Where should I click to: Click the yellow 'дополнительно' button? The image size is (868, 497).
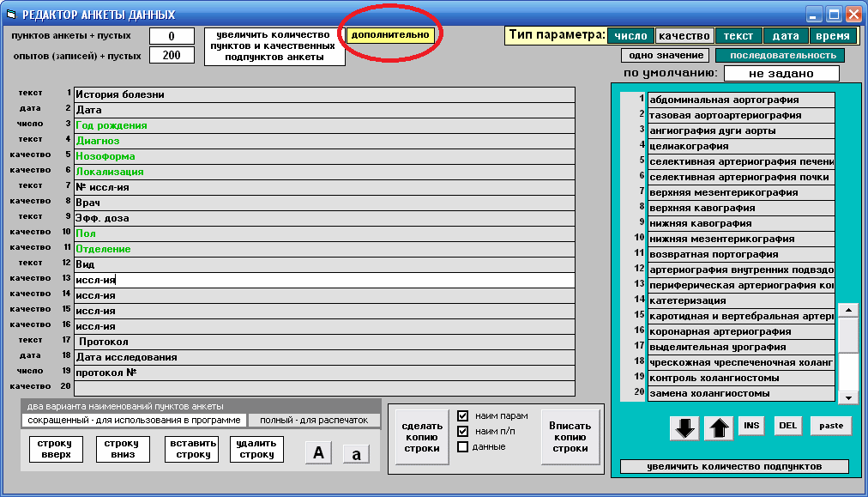(390, 35)
